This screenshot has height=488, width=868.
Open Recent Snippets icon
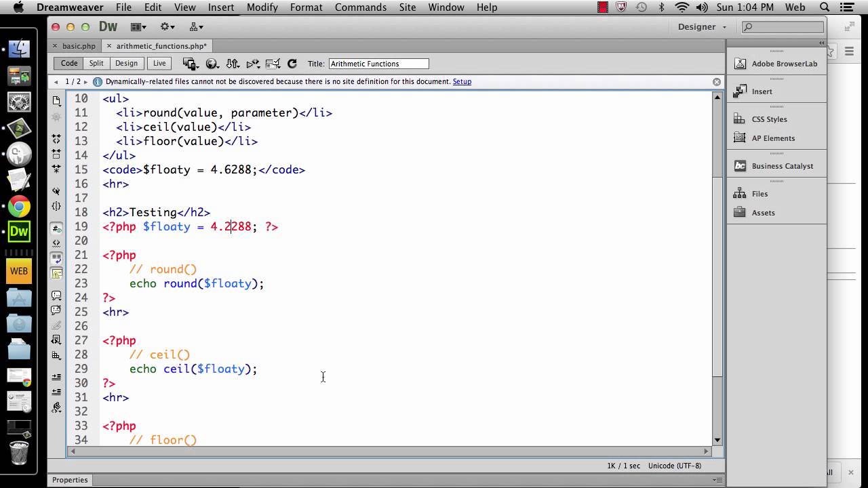click(x=56, y=340)
